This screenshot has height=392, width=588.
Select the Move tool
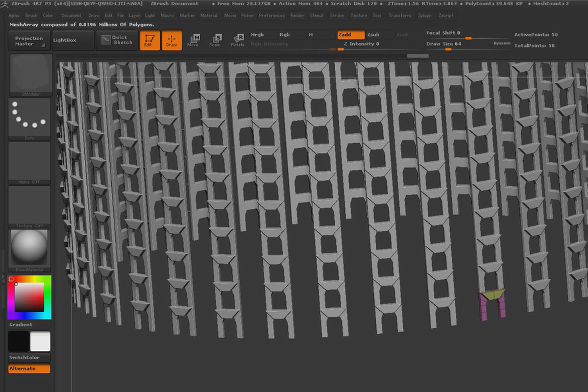[x=194, y=40]
